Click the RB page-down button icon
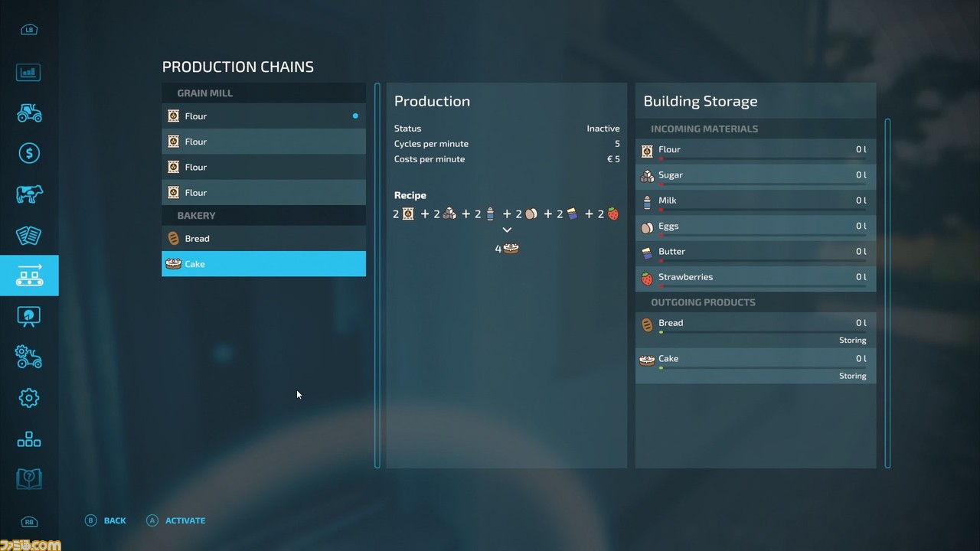The height and width of the screenshot is (551, 980). click(29, 523)
